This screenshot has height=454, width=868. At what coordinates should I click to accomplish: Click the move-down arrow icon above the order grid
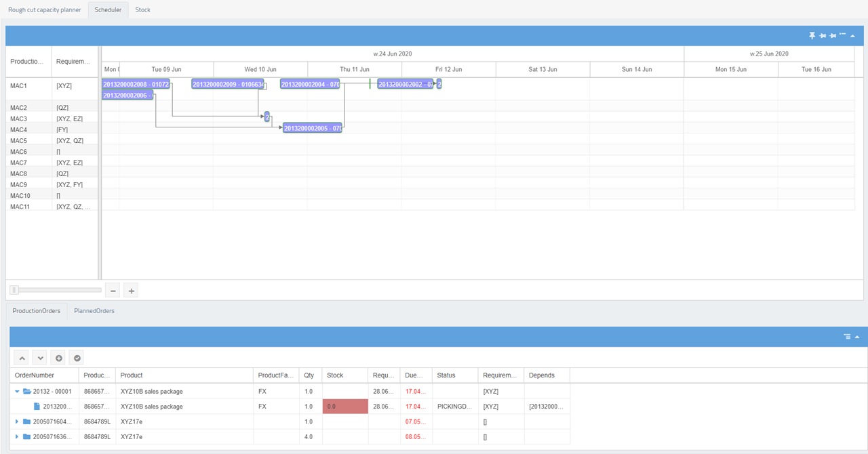click(x=40, y=357)
